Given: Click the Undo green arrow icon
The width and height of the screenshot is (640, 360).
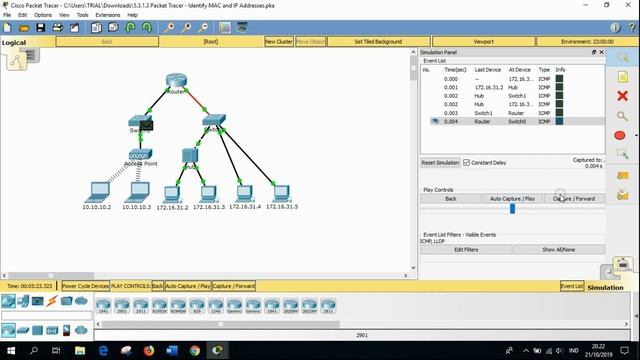Looking at the screenshot, I should (130, 28).
